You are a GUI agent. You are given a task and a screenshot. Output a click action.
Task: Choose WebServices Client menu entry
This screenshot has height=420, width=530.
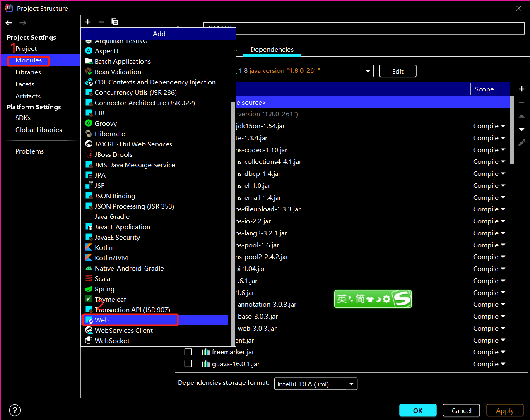155,330
